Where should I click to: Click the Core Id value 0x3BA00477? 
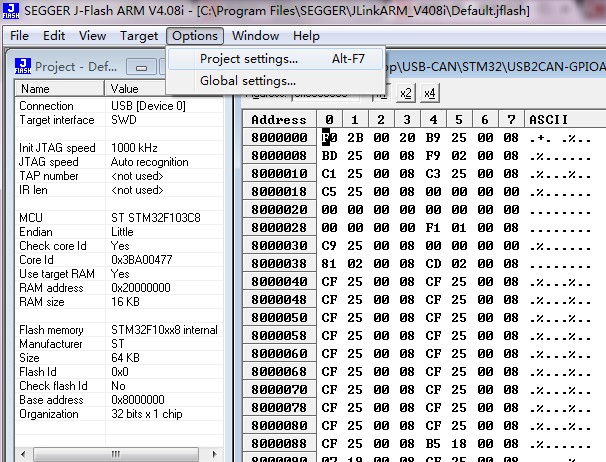click(x=141, y=260)
